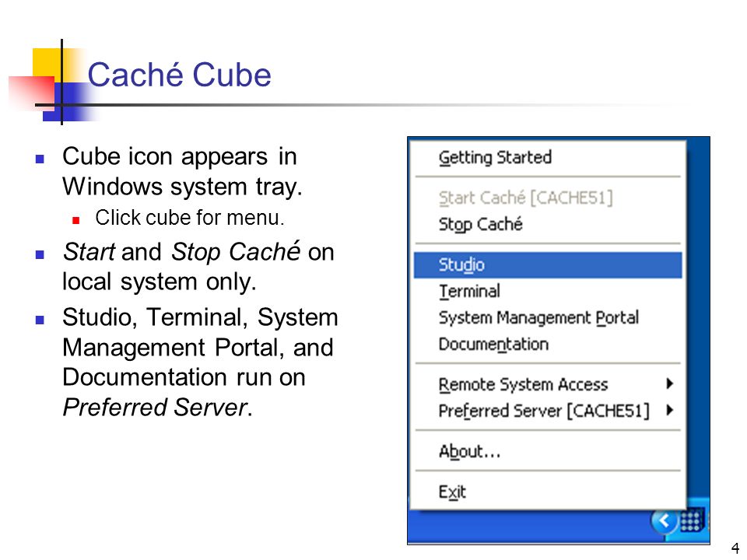Click the Caché cube icon in system tray
The image size is (747, 560).
[692, 520]
